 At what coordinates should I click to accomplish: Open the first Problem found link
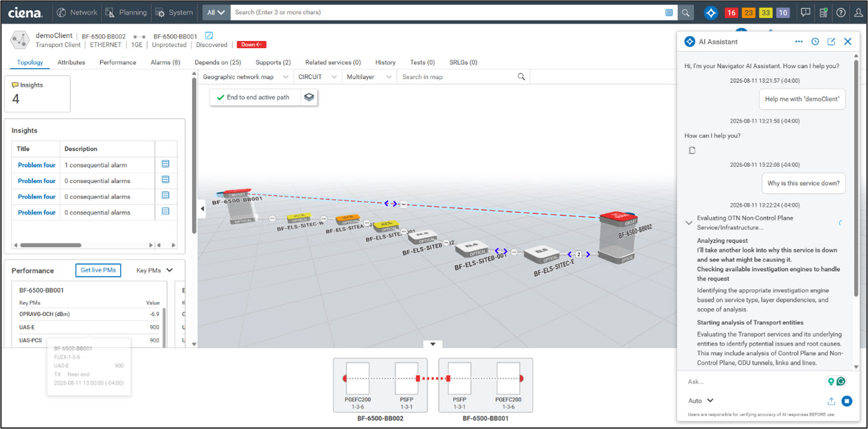pos(37,165)
